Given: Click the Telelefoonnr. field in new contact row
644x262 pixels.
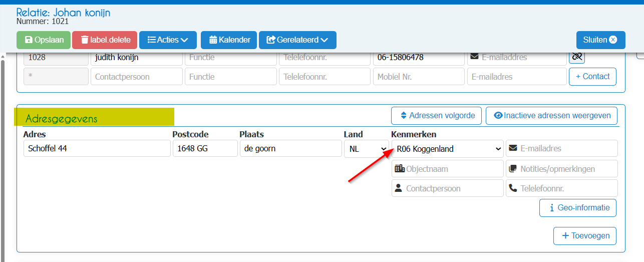Looking at the screenshot, I should pyautogui.click(x=325, y=77).
